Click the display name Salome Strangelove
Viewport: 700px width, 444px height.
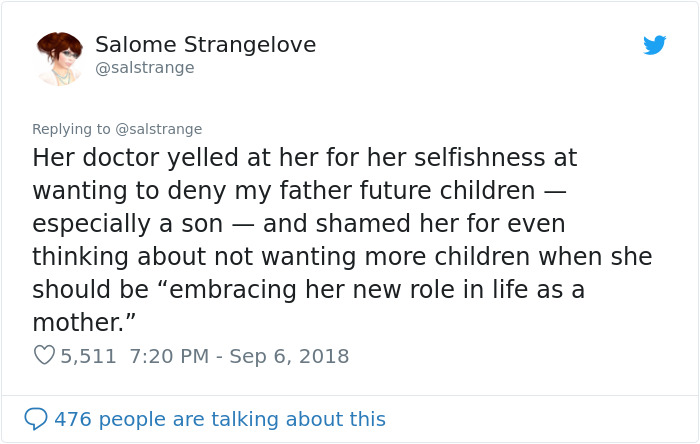(205, 45)
